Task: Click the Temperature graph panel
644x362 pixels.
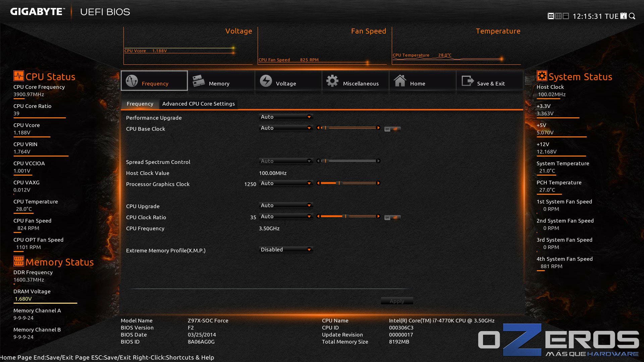Action: tap(456, 46)
